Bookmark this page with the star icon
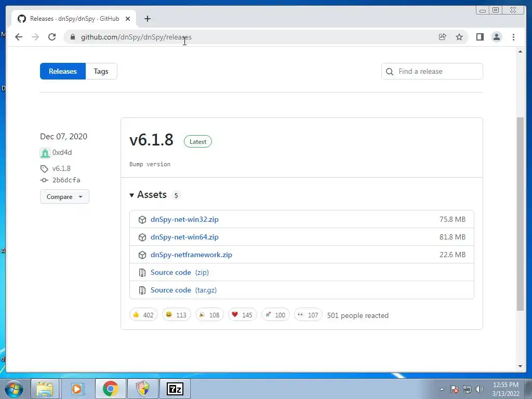 pyautogui.click(x=459, y=37)
